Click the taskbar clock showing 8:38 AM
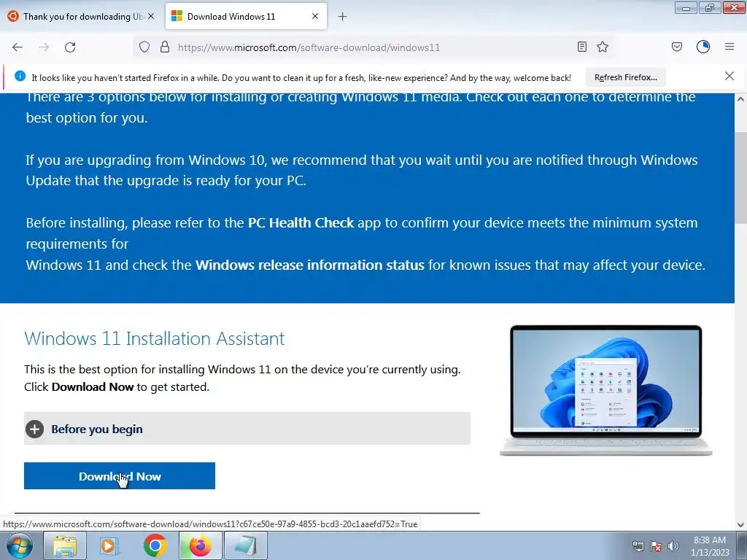Image resolution: width=747 pixels, height=560 pixels. pyautogui.click(x=710, y=545)
